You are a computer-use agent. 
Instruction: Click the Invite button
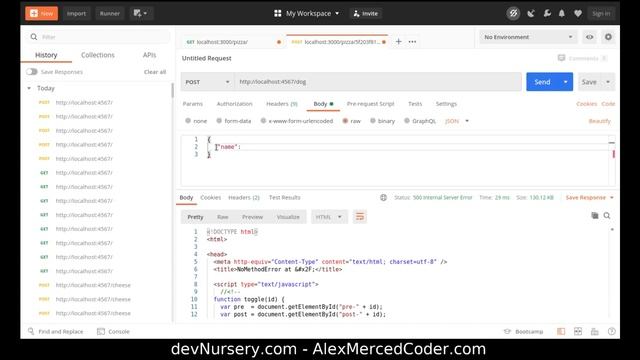366,13
